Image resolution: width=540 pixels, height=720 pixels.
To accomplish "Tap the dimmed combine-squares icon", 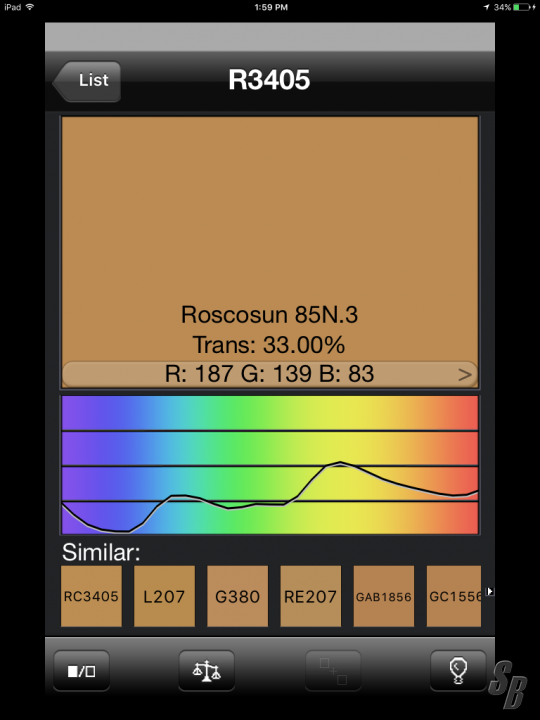I will tap(333, 671).
